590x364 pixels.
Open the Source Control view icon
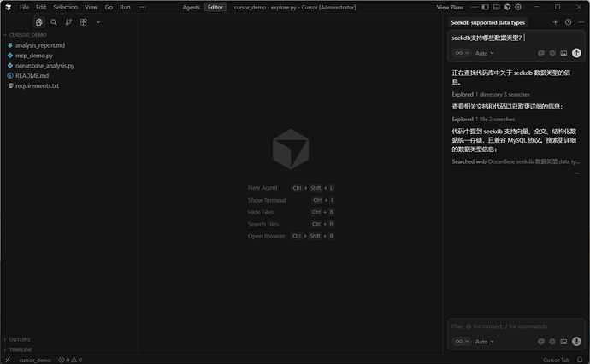coord(68,22)
